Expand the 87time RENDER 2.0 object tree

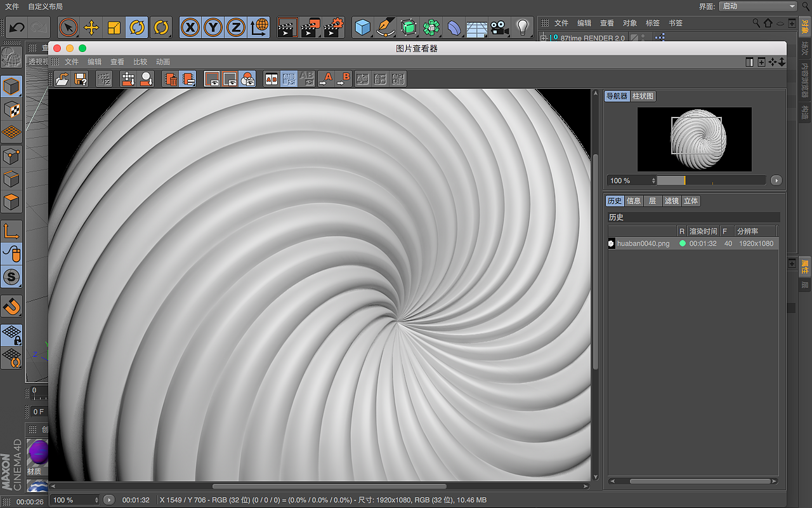click(x=544, y=38)
